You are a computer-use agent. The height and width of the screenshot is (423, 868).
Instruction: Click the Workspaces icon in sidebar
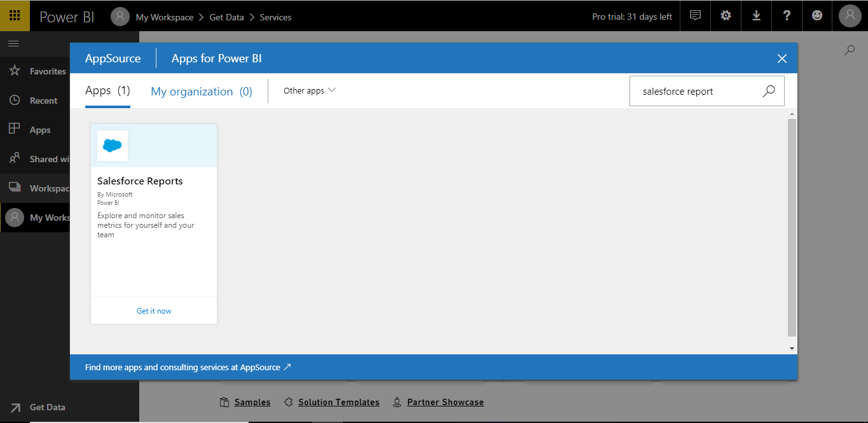pyautogui.click(x=14, y=188)
